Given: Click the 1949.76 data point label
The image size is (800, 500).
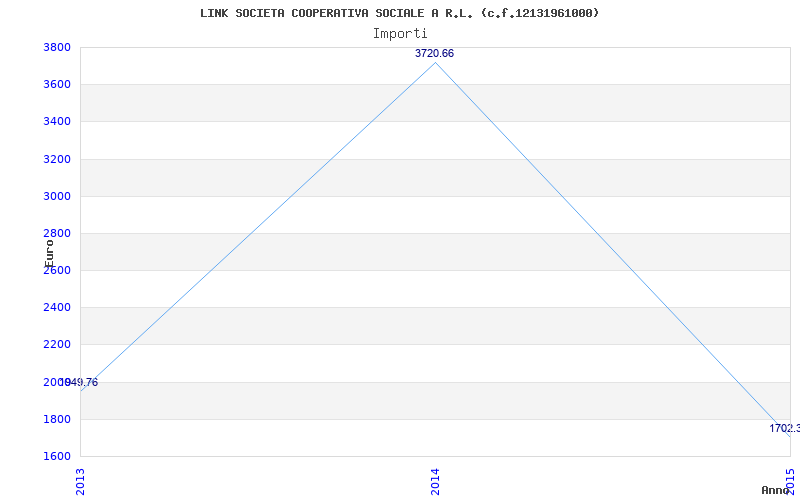Looking at the screenshot, I should point(79,382).
